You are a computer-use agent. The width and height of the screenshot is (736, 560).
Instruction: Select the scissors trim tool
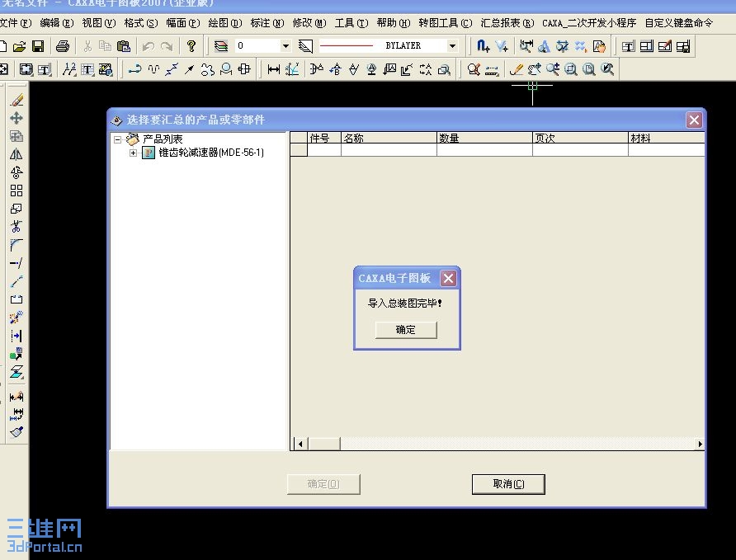(x=17, y=227)
